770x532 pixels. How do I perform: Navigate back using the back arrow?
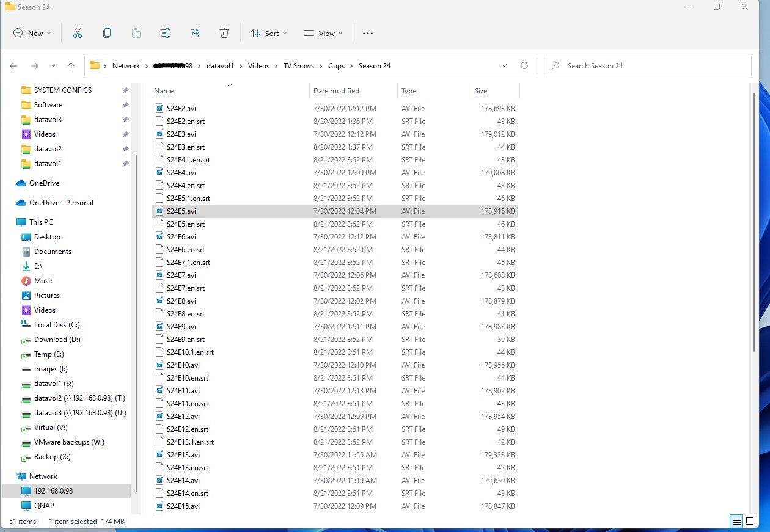[x=14, y=66]
